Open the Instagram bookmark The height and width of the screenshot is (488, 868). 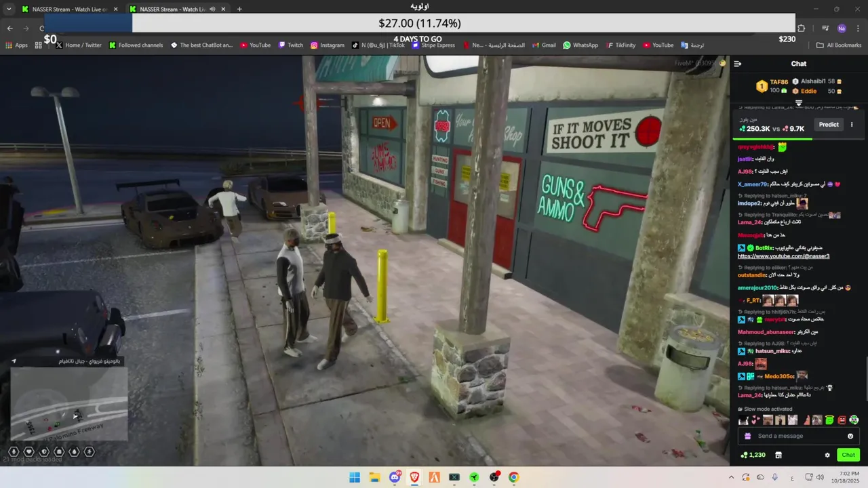[x=328, y=45]
